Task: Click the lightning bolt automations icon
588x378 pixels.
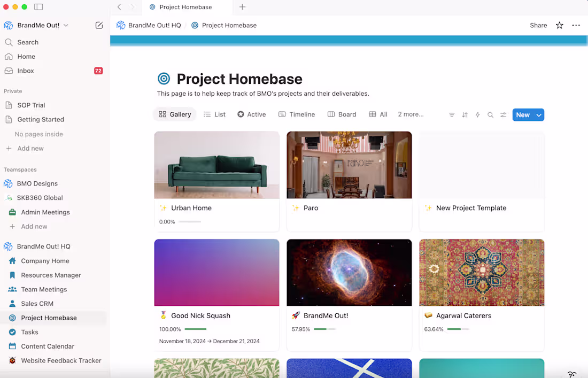Action: (x=477, y=114)
